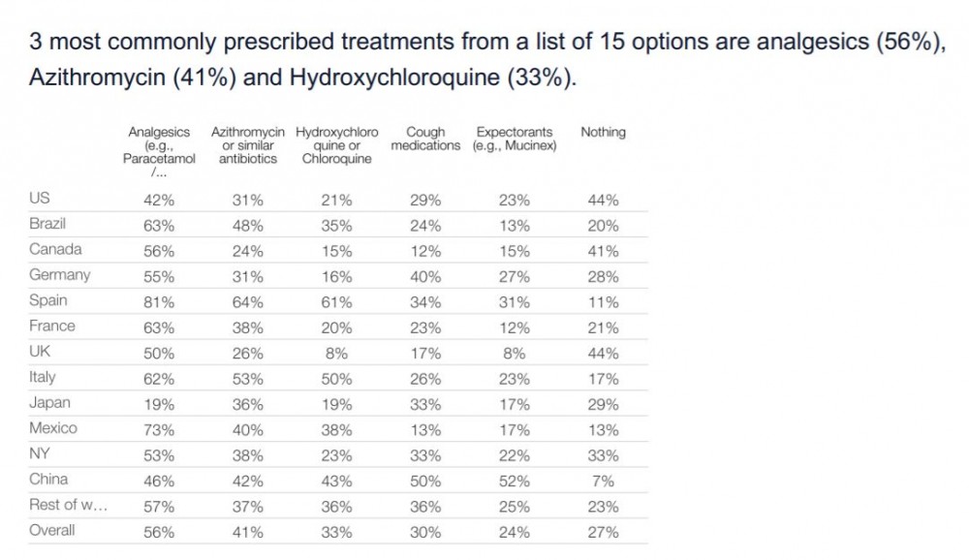Click the truncated 'Rest of w…' row label
Screen dimensions: 969x560
point(67,505)
